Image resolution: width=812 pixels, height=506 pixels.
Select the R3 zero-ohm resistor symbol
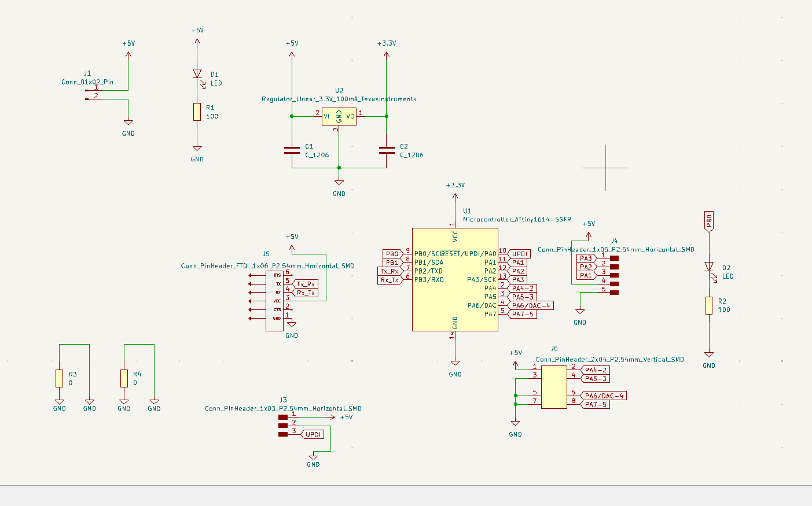pyautogui.click(x=60, y=378)
